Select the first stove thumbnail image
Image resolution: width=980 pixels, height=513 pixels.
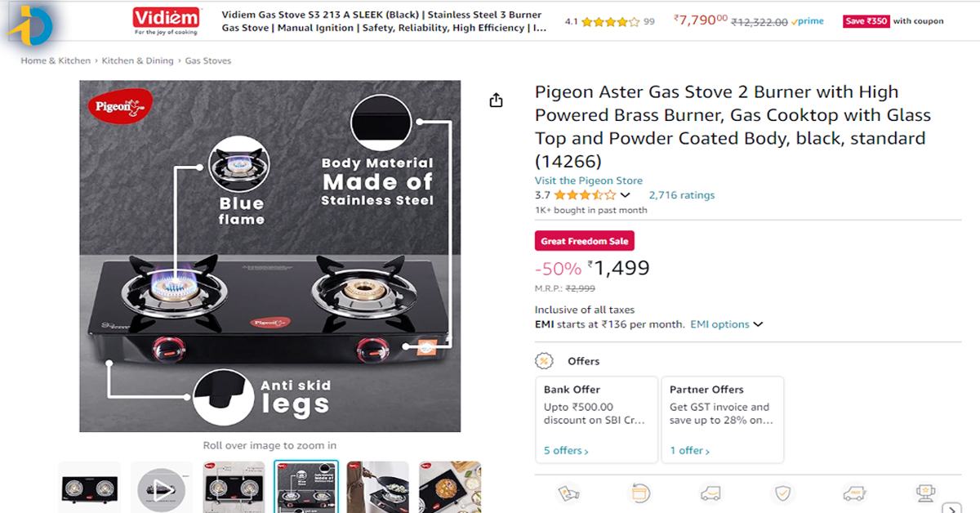point(89,489)
